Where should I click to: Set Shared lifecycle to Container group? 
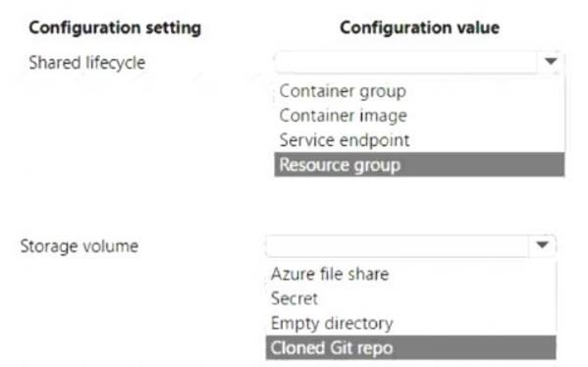pos(419,91)
